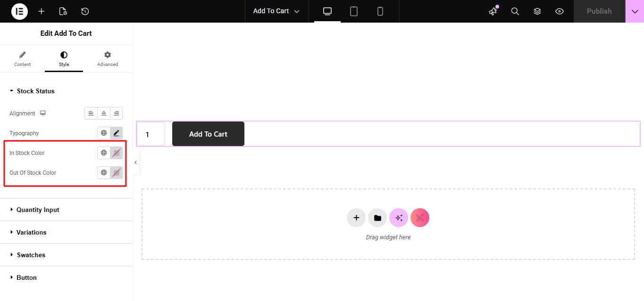The image size is (644, 301).
Task: Switch to the Content tab
Action: click(x=22, y=59)
